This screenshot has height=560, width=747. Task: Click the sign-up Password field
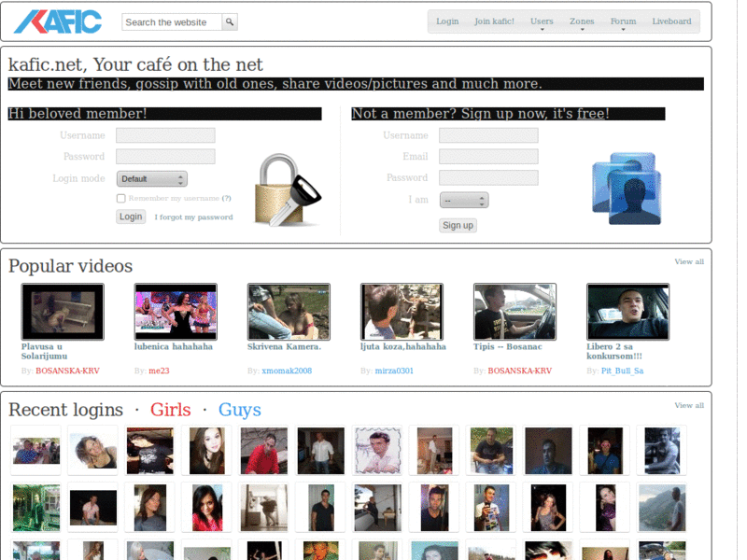click(488, 177)
